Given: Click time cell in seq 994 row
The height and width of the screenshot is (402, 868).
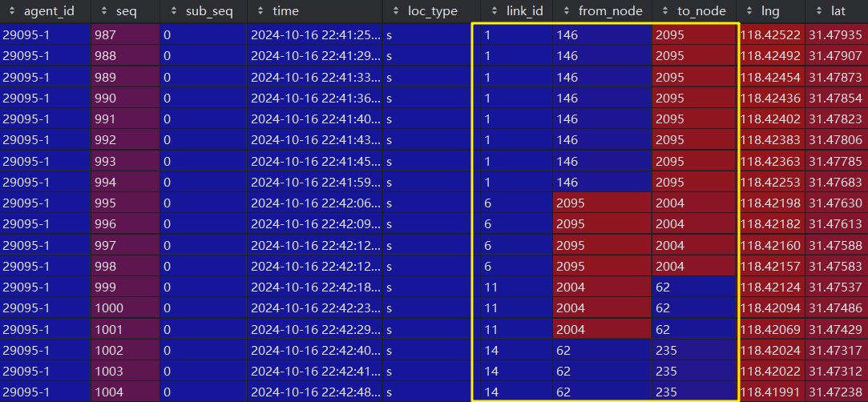Looking at the screenshot, I should pos(314,182).
